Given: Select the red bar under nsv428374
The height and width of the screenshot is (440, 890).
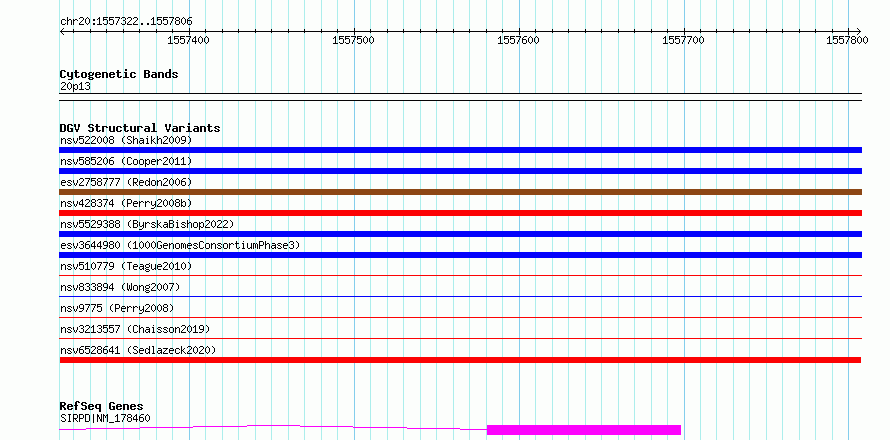Looking at the screenshot, I should tap(460, 213).
